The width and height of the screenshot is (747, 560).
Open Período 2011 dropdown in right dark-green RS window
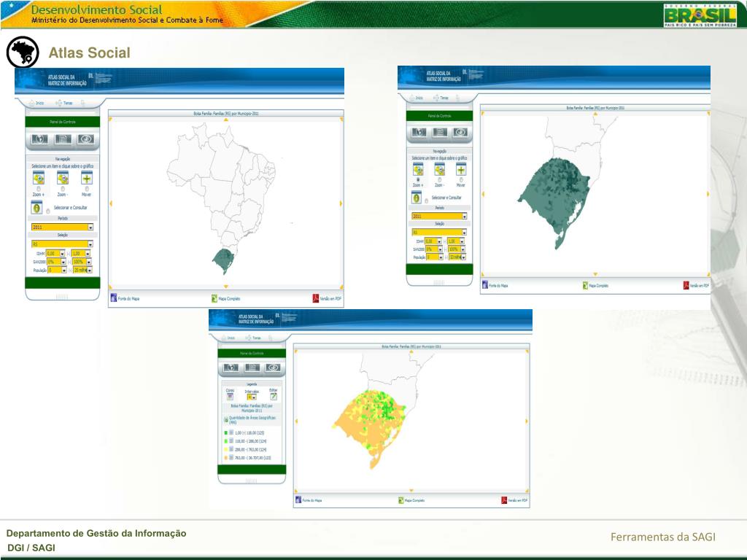point(439,216)
